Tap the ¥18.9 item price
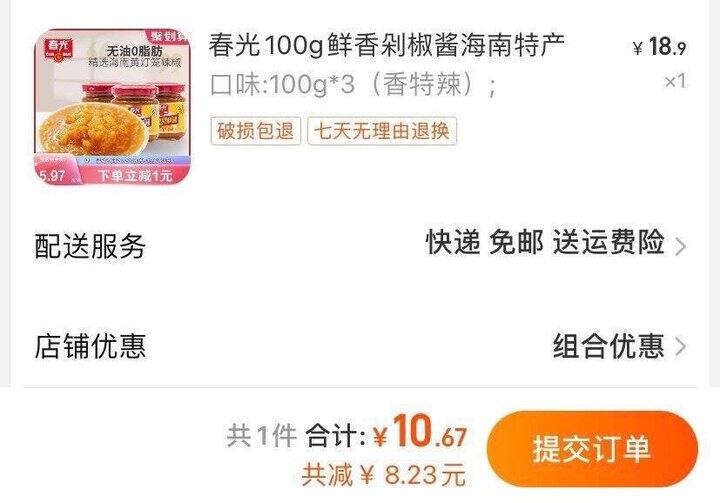 tap(659, 47)
